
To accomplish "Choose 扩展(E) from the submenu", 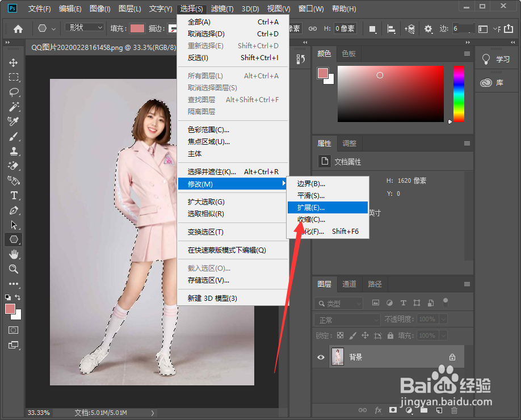I will pyautogui.click(x=318, y=208).
